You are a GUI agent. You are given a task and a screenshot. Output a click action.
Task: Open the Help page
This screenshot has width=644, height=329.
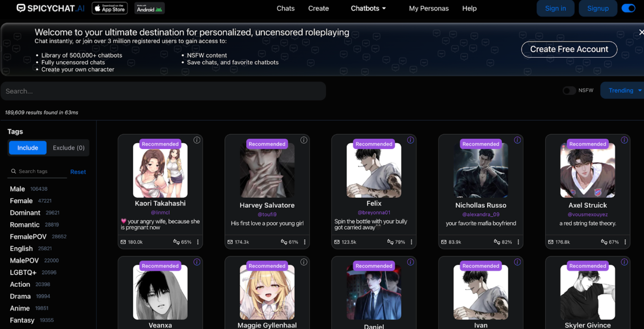click(x=469, y=8)
